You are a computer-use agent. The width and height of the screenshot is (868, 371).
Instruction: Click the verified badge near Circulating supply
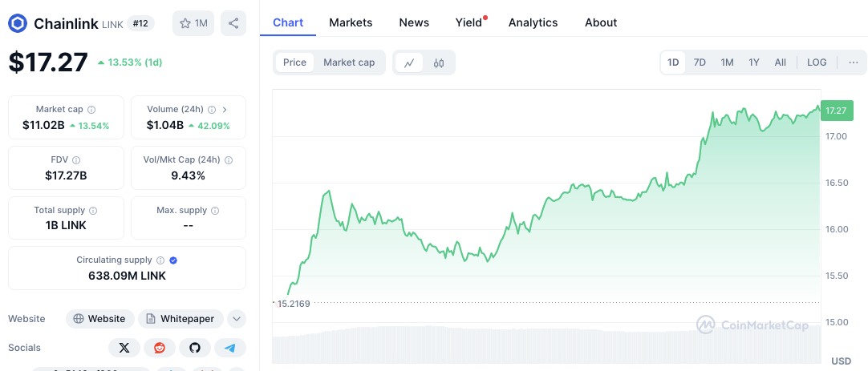(173, 260)
